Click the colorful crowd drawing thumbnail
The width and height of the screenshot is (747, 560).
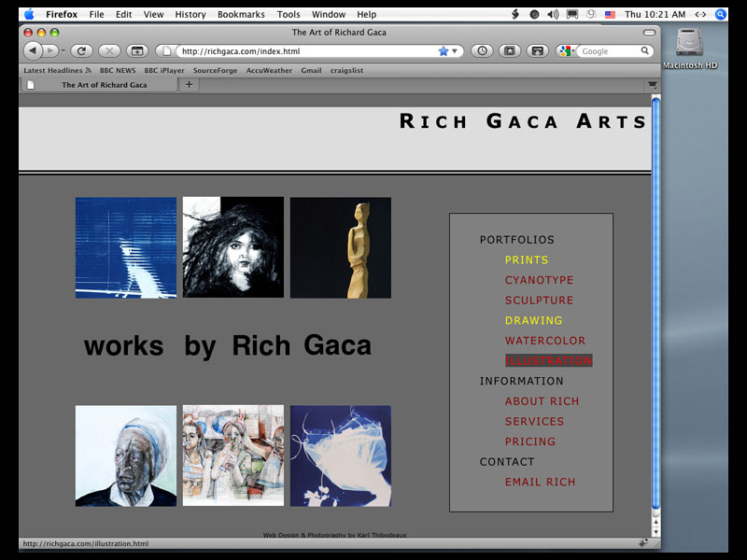[x=233, y=455]
